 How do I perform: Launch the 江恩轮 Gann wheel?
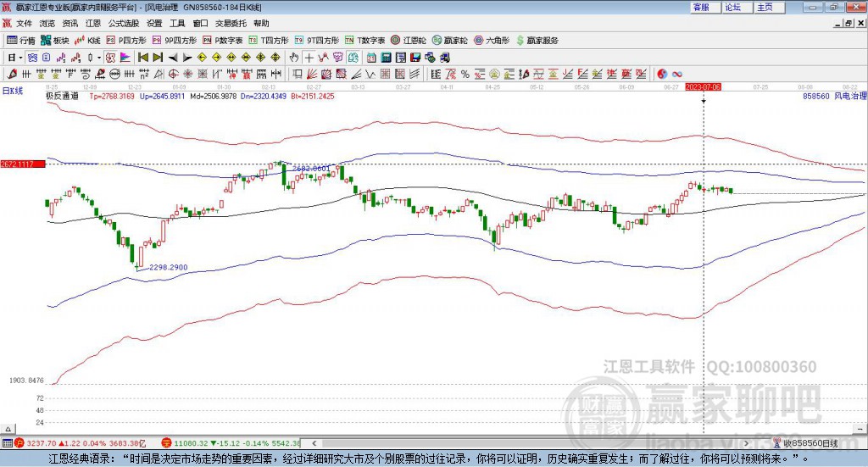(x=409, y=41)
